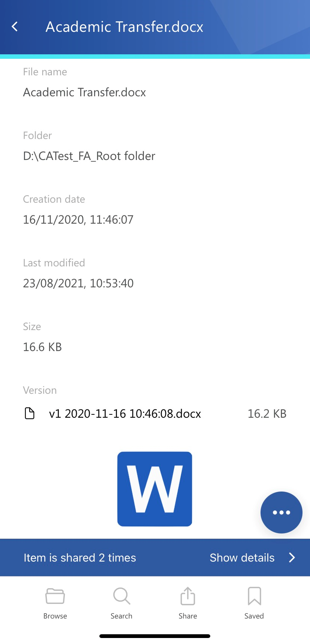The width and height of the screenshot is (310, 644).
Task: Switch to the Browse tab label
Action: point(55,616)
